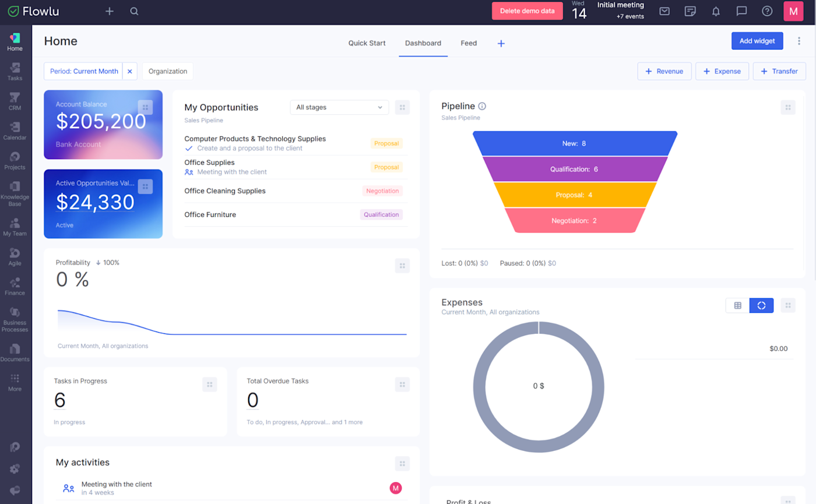Open the chat bubble icon at the sidebar bottom
The height and width of the screenshot is (504, 816).
pos(15,491)
